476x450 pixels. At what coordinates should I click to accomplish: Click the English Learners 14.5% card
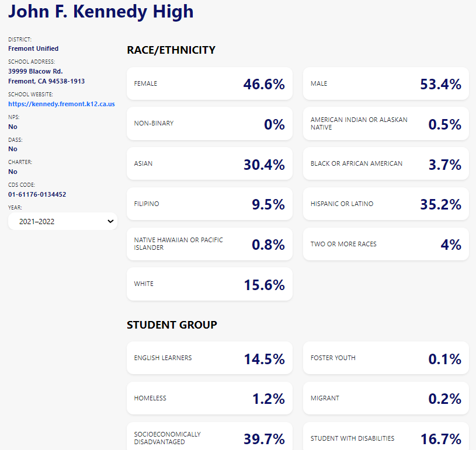pyautogui.click(x=209, y=358)
